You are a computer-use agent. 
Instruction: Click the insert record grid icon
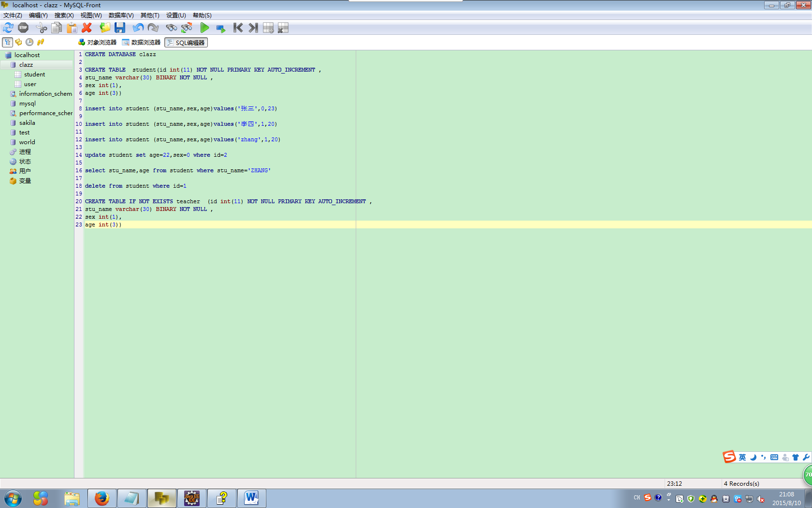(268, 28)
